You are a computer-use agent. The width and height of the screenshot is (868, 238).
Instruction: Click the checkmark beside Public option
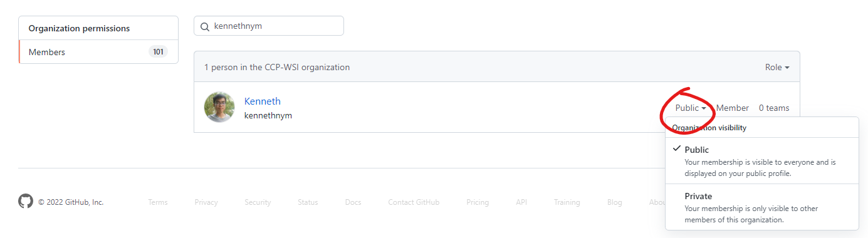676,149
